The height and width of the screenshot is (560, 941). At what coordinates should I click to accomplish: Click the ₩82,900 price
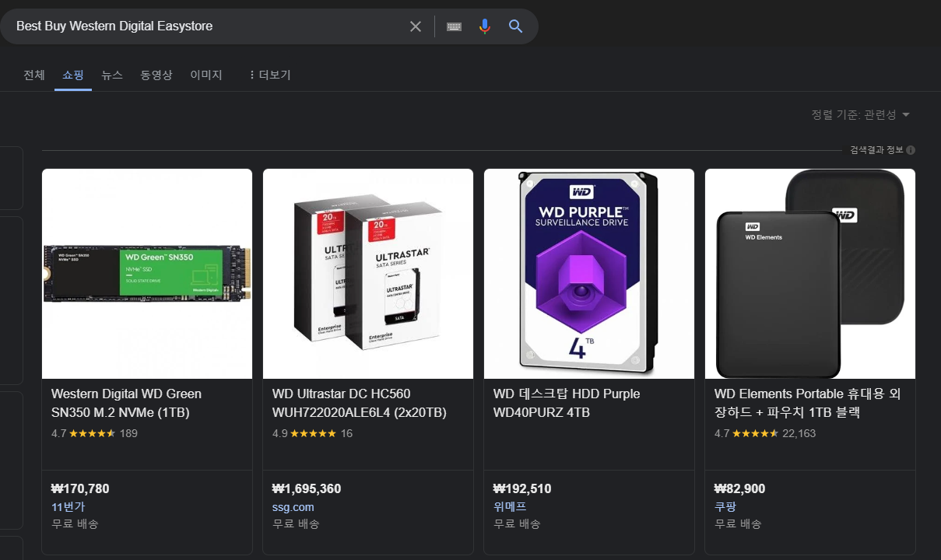739,488
